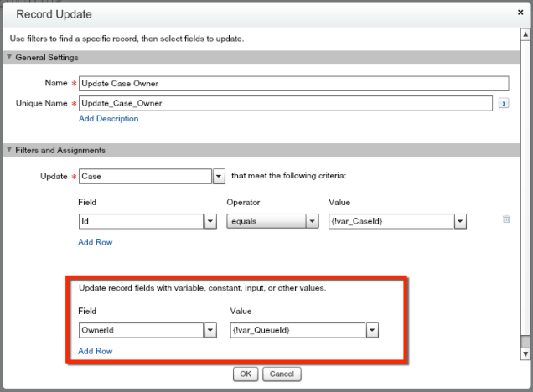Click the info icon beside Unique Name
Screen dimensions: 533x392
click(505, 103)
